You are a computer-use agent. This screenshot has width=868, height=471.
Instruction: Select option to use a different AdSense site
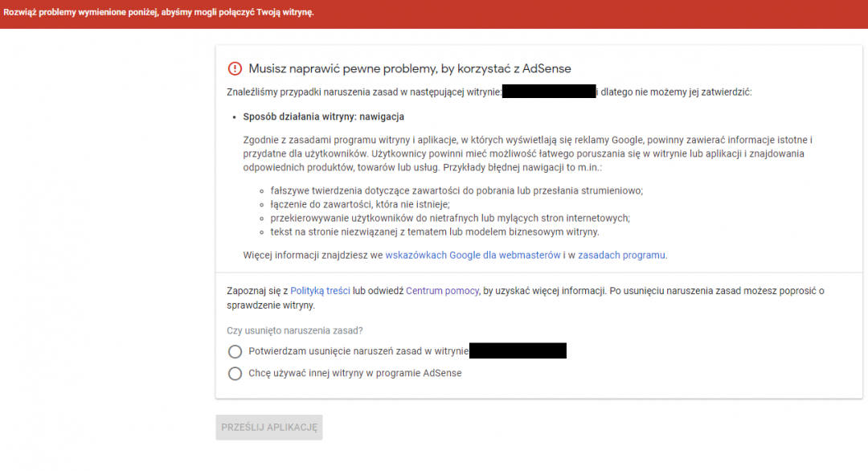[x=235, y=373]
